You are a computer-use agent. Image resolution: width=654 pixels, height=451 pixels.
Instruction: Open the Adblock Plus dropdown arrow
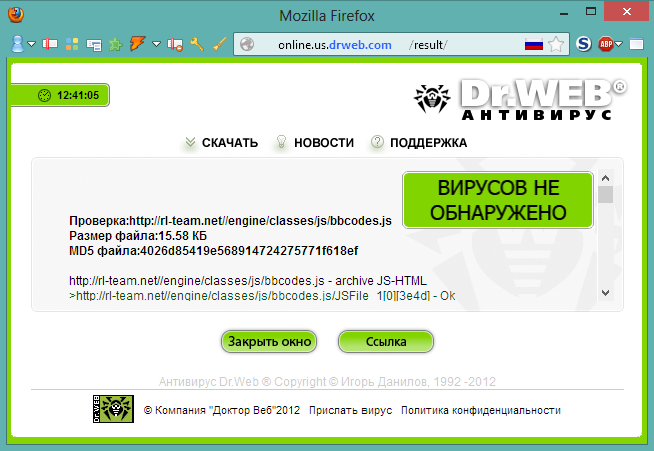pyautogui.click(x=619, y=44)
